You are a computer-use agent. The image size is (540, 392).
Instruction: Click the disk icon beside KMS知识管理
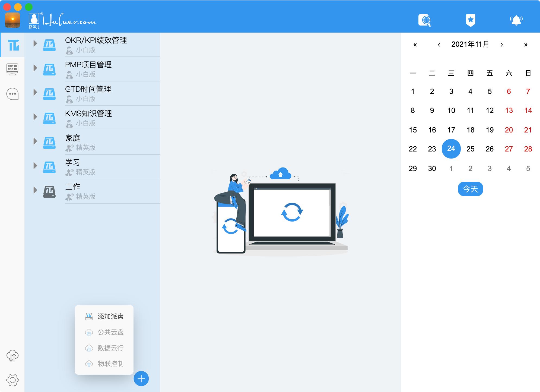click(x=49, y=117)
